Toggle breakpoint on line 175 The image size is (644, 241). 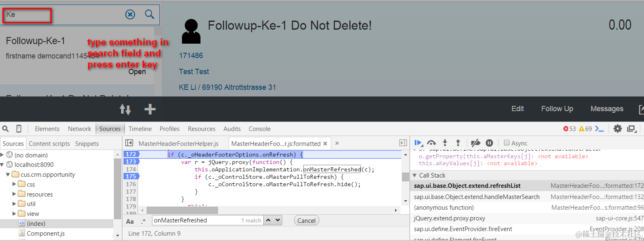[131, 176]
